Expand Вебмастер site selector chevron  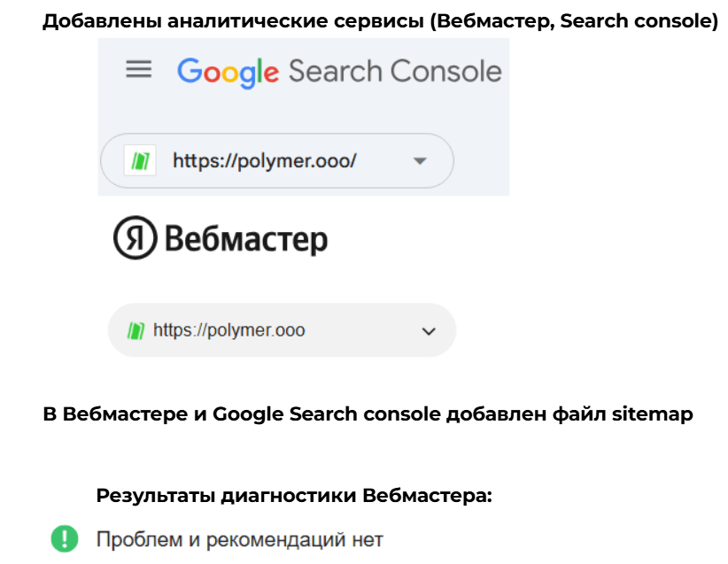pyautogui.click(x=429, y=331)
